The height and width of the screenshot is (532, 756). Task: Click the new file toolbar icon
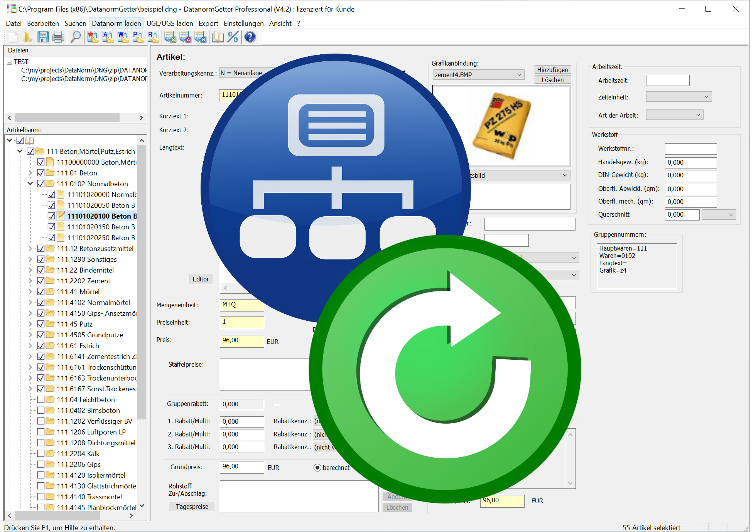pos(13,37)
